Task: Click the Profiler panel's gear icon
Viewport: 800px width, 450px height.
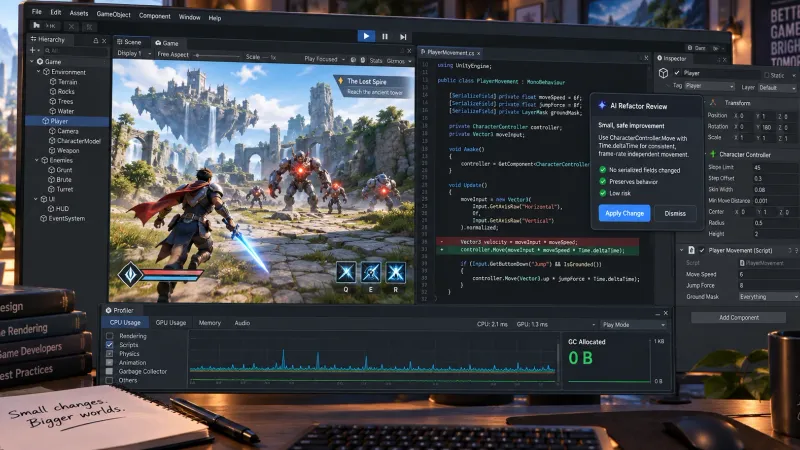Action: (x=108, y=310)
